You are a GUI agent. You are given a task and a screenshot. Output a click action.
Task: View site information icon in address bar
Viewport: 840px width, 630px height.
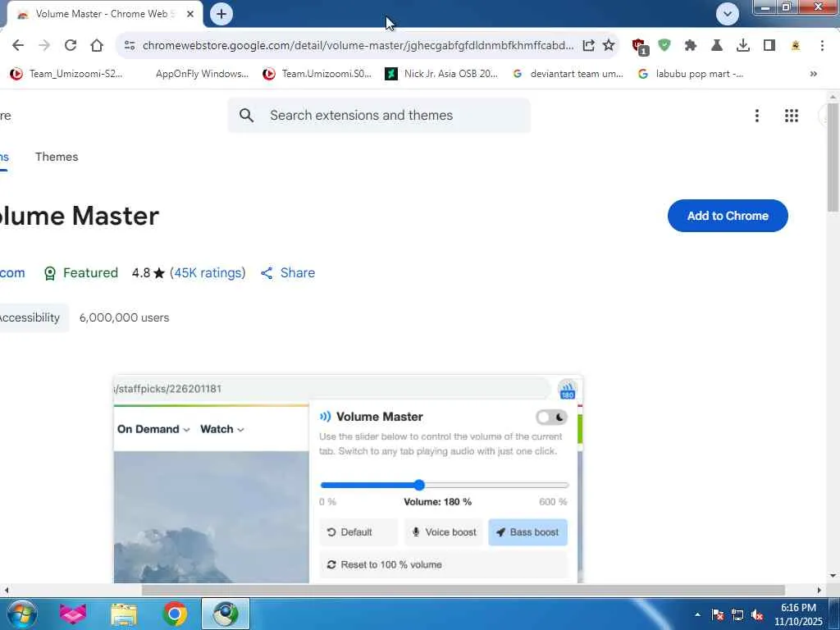point(129,46)
